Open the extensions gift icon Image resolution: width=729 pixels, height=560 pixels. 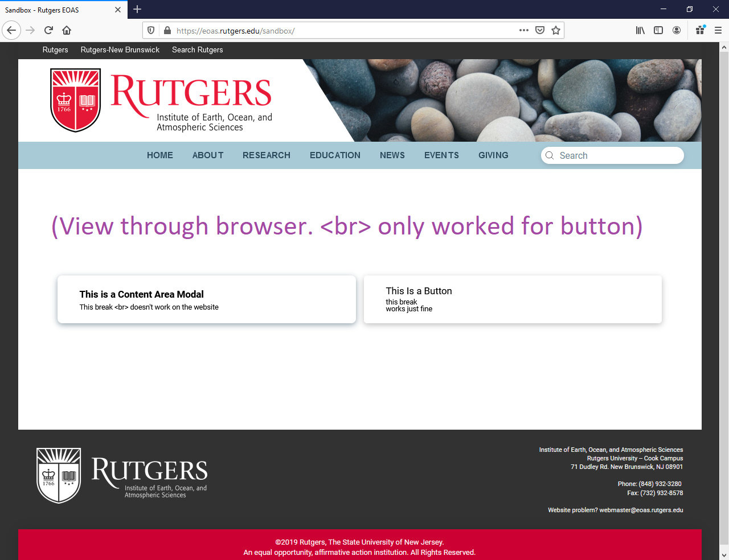[701, 30]
